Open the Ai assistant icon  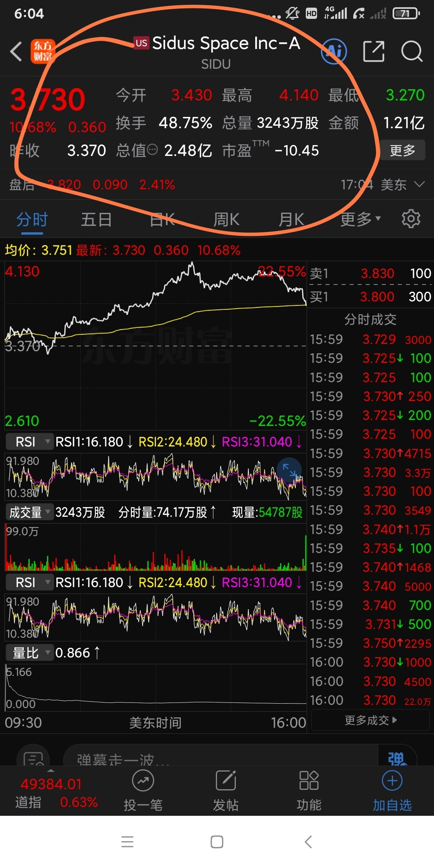334,51
